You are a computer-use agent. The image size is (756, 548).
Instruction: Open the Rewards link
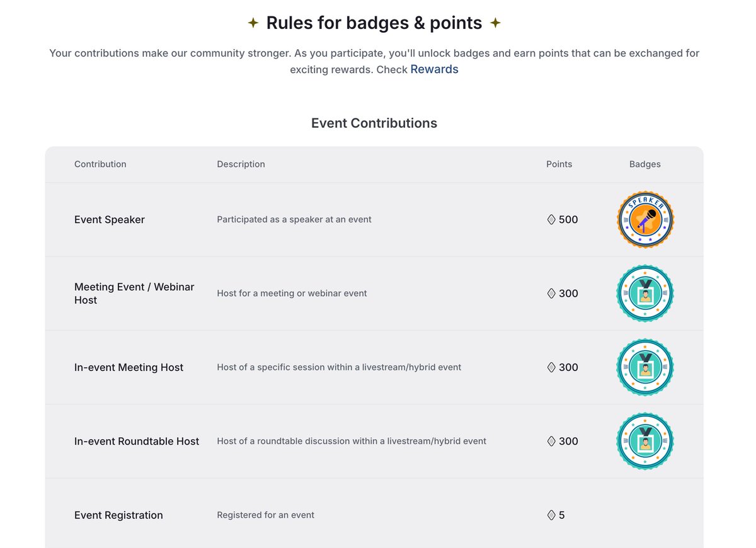click(x=434, y=69)
